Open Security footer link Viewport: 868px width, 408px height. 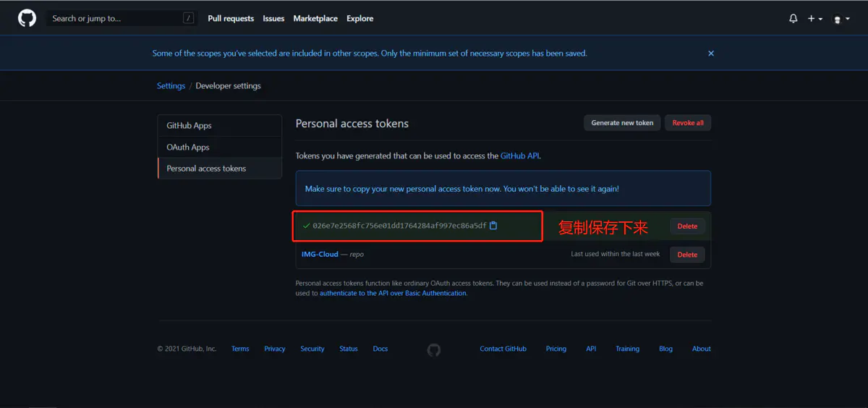click(x=312, y=349)
